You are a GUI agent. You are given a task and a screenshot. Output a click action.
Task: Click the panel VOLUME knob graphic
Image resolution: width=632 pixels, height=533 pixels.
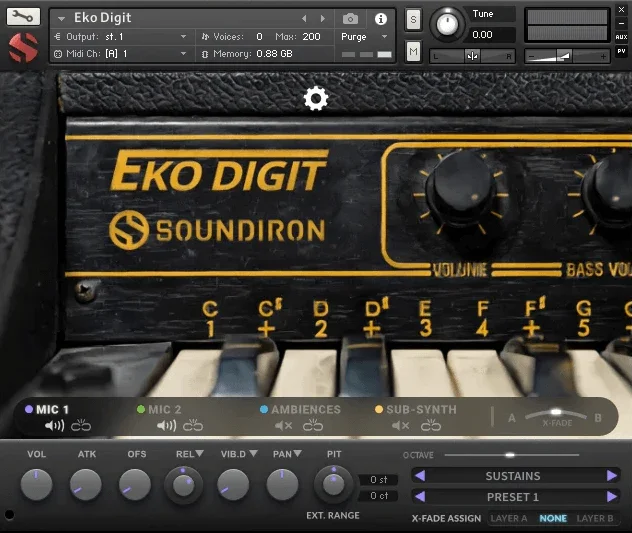pyautogui.click(x=460, y=189)
